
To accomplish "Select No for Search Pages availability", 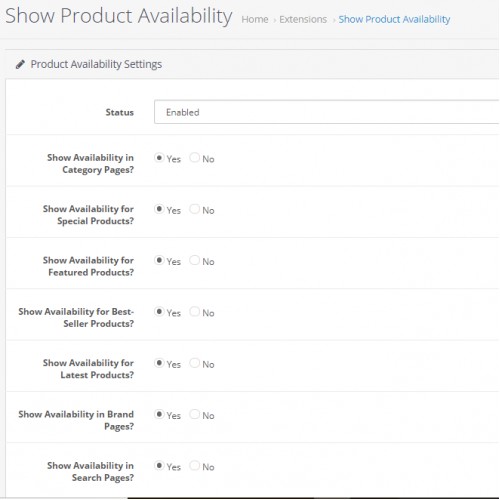I will [x=194, y=465].
